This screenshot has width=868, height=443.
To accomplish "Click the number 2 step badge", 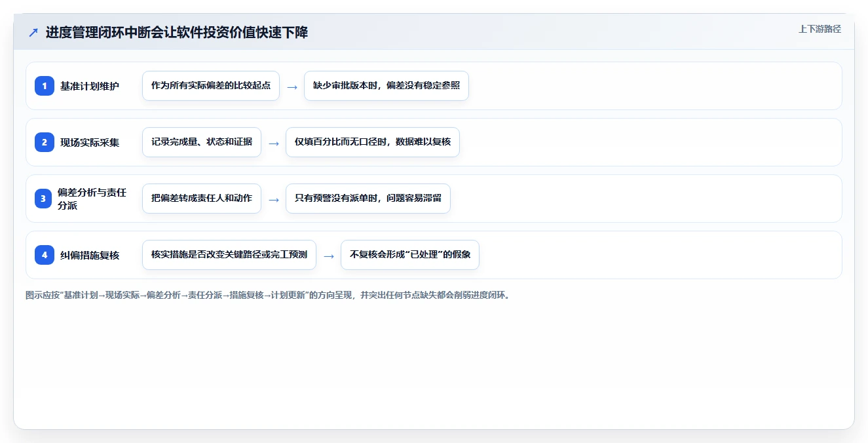I will point(45,142).
